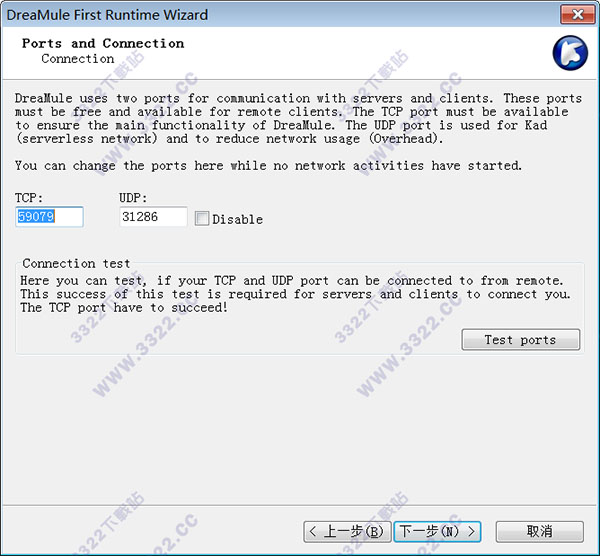Cancel the wizard with the 取消 button
Screen dimensions: 600x556
(x=540, y=532)
